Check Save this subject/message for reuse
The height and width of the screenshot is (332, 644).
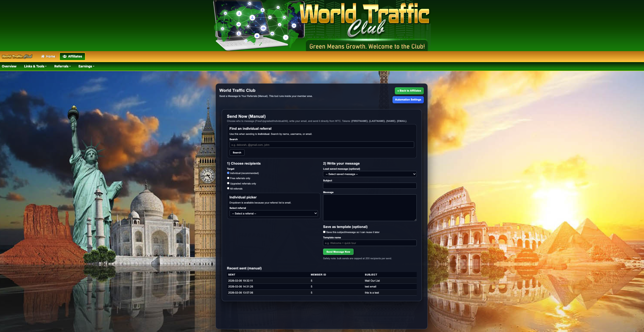(x=324, y=232)
